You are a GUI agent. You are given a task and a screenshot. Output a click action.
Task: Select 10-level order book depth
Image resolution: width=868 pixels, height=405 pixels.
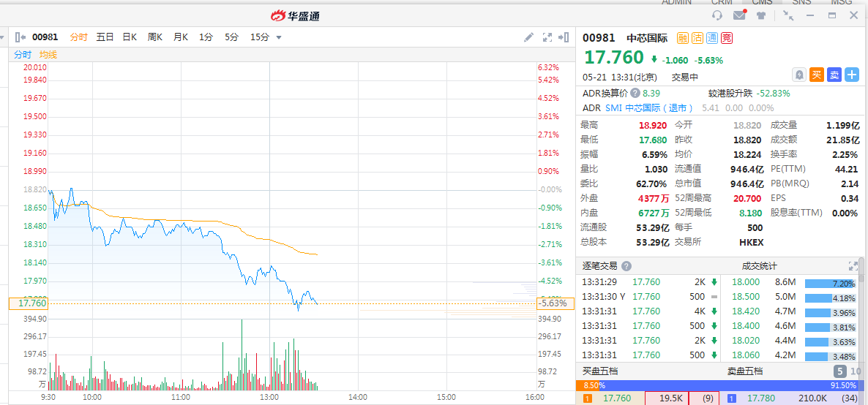(856, 371)
